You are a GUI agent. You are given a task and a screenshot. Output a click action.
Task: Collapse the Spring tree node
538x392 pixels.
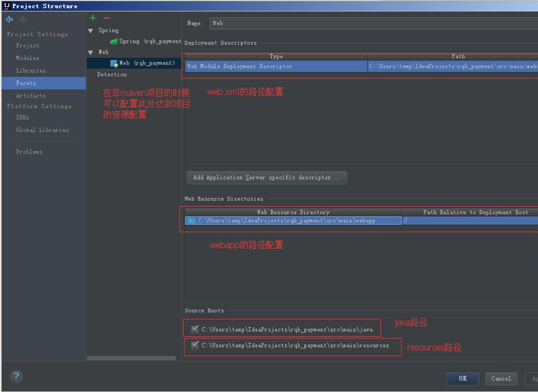tap(91, 30)
